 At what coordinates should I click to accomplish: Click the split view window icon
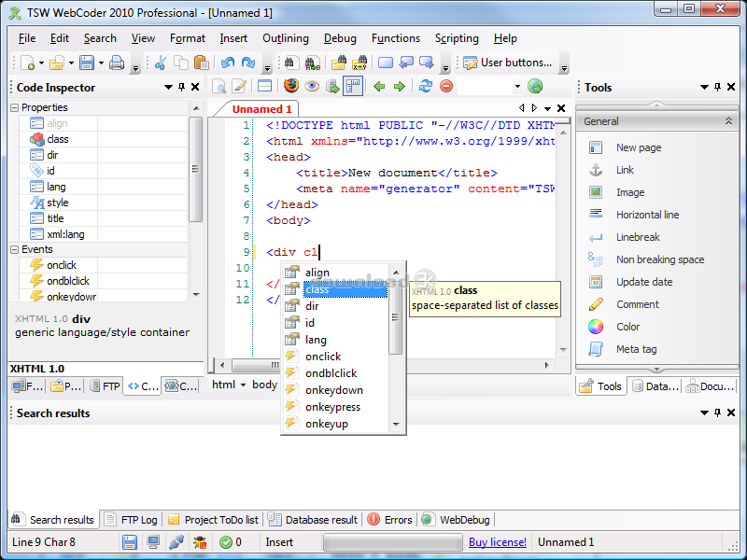click(264, 86)
